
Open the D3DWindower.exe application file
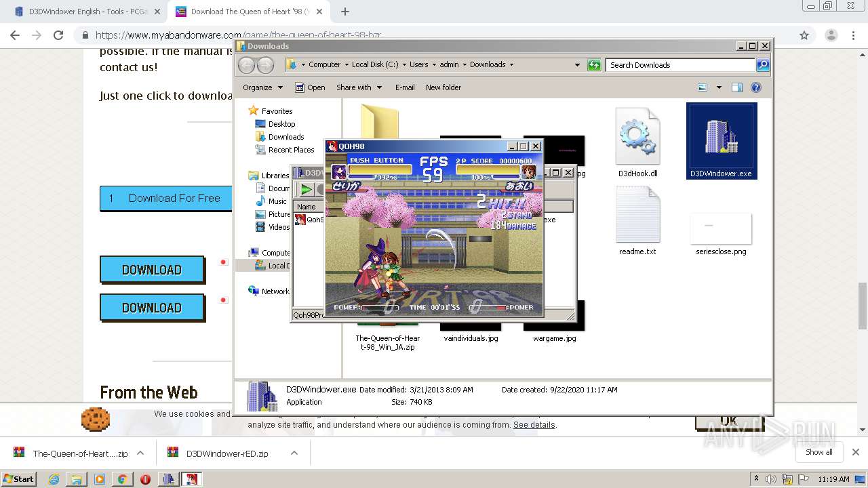(x=722, y=140)
